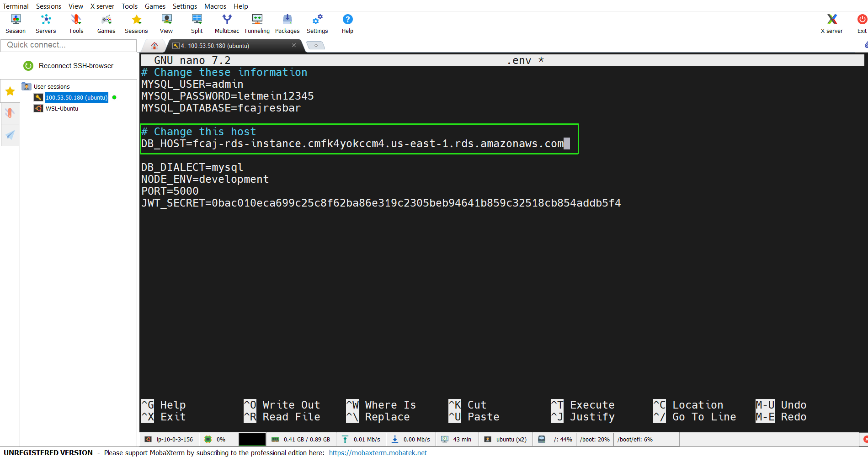
Task: Click the black CPU graph in status bar
Action: pos(252,439)
